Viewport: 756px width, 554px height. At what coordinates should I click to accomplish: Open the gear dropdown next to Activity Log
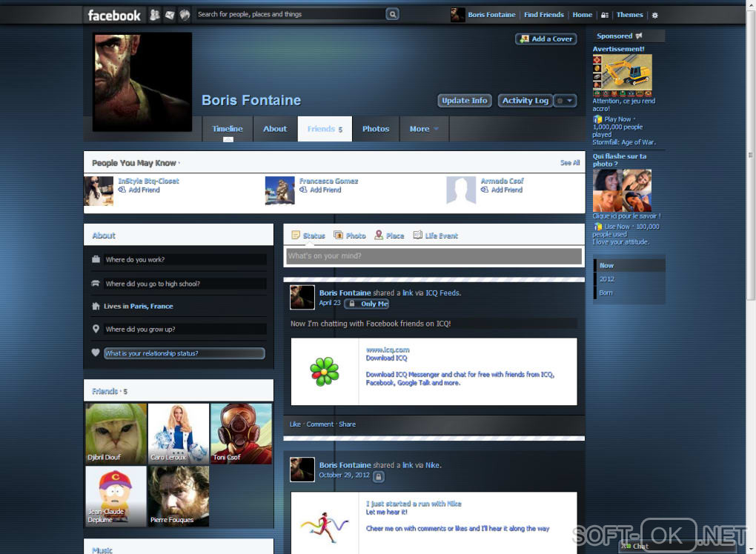coord(565,101)
